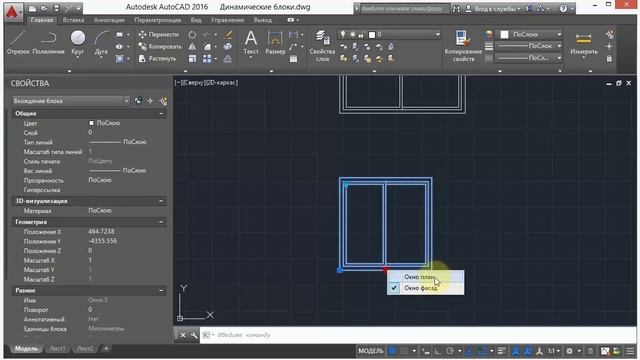Click the Open file quick access icon
Viewport: 640px width, 360px height.
pos(44,8)
